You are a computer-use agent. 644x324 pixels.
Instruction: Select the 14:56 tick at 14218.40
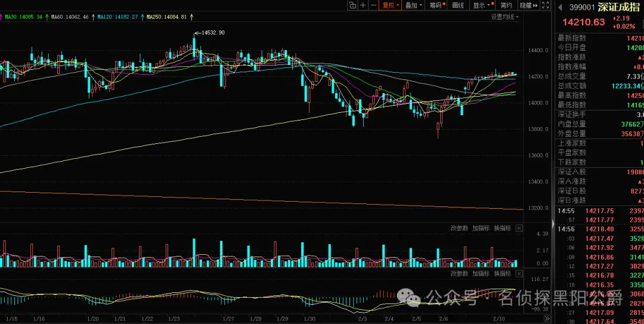pyautogui.click(x=600, y=229)
